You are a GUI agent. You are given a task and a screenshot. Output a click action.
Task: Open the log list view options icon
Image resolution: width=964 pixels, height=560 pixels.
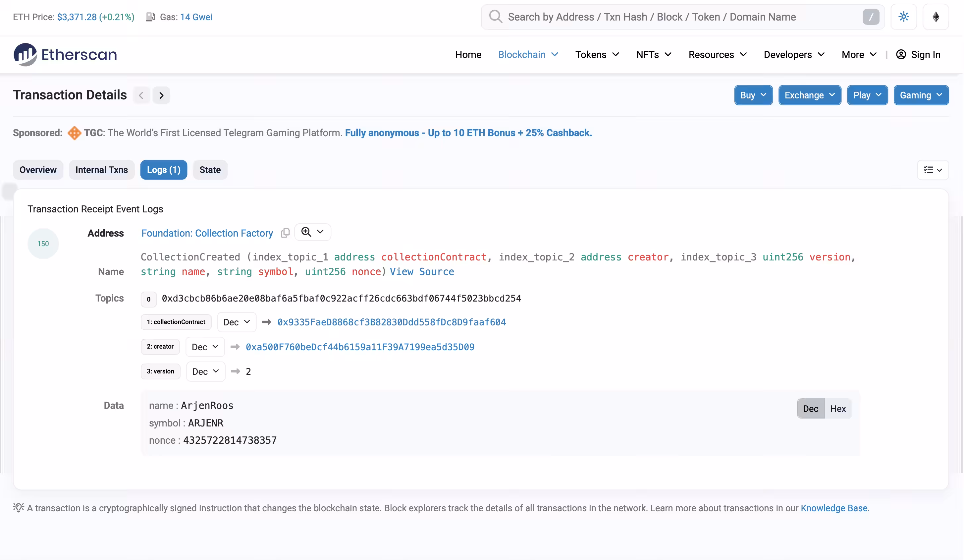click(933, 170)
